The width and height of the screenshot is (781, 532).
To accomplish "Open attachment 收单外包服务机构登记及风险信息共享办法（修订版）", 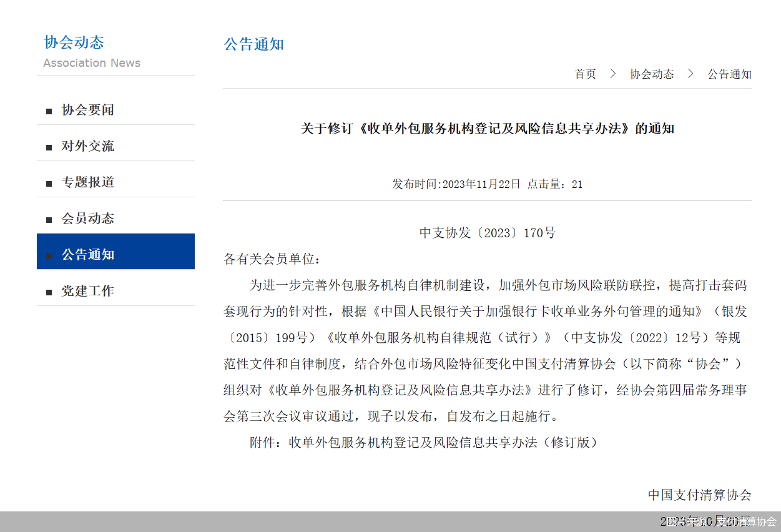I will point(441,443).
